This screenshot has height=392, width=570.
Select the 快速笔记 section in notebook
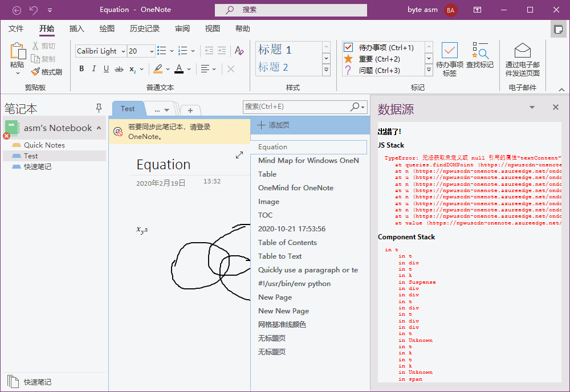pyautogui.click(x=38, y=167)
